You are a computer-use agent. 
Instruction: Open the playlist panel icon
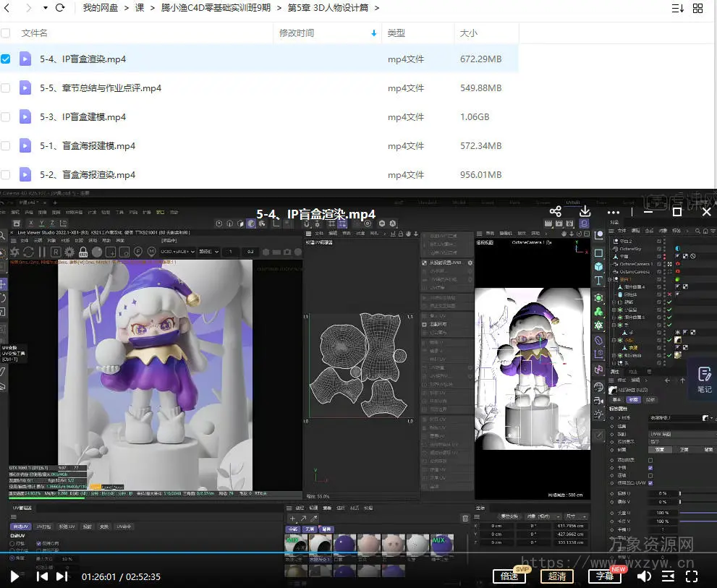point(669,576)
